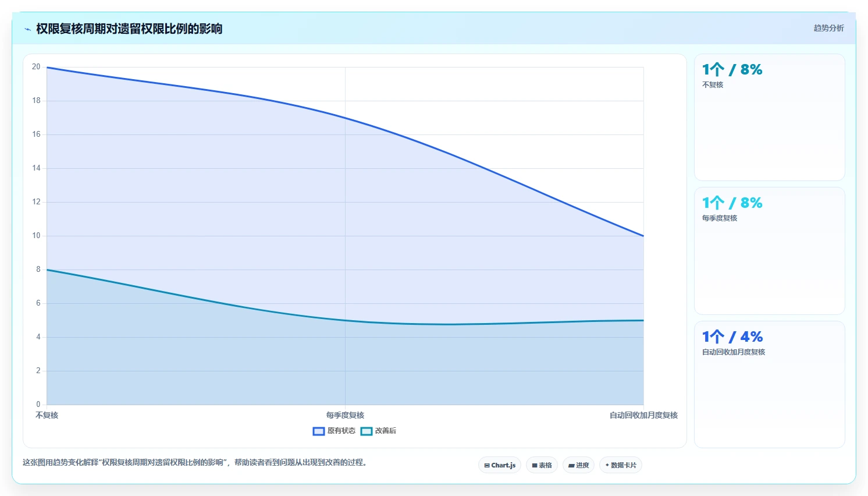Click the 原有状态 line endpoint at 自动回收加月度复核

[643, 236]
